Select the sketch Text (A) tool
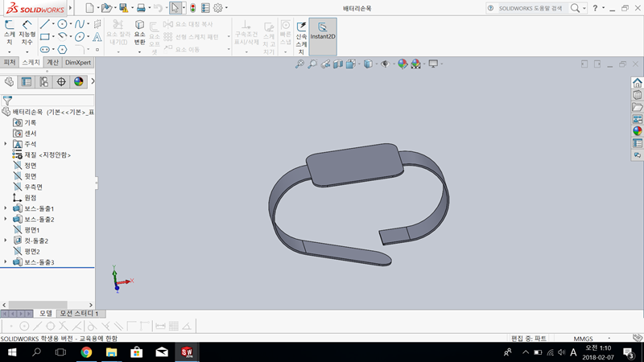The width and height of the screenshot is (644, 362). 97,37
